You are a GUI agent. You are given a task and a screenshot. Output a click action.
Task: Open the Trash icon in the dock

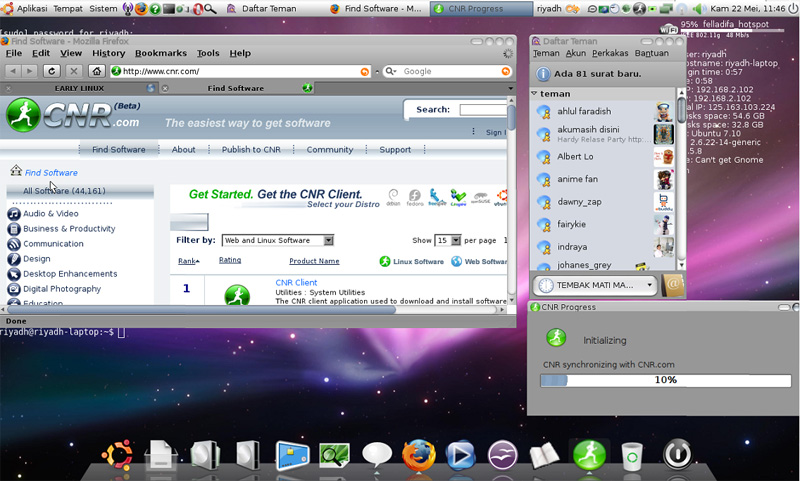point(632,455)
